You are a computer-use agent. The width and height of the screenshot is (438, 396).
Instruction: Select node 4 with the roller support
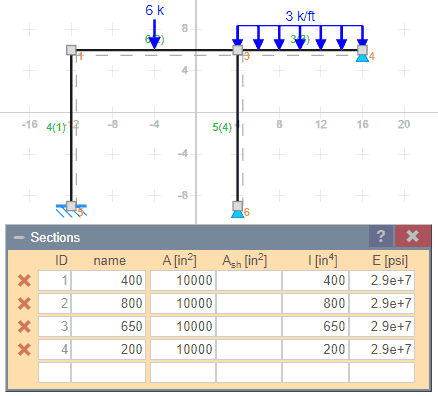(362, 50)
